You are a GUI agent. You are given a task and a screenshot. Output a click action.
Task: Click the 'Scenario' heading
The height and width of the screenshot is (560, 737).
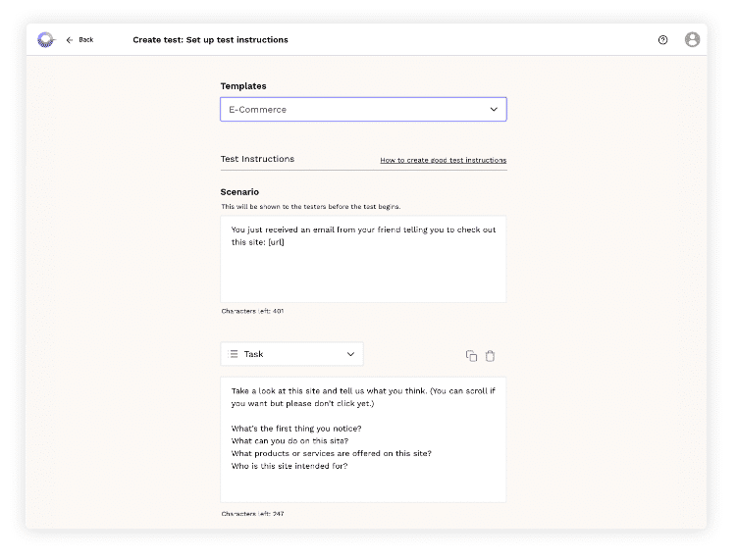pos(239,191)
